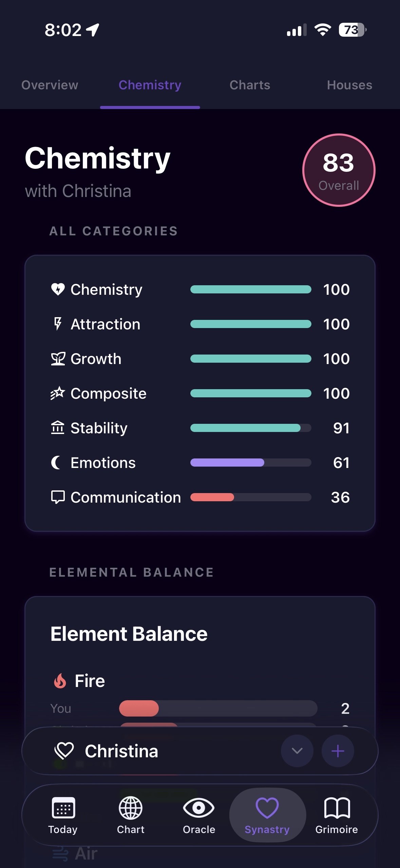Expand the Christina partner dropdown chevron
The height and width of the screenshot is (868, 400).
[x=297, y=751]
